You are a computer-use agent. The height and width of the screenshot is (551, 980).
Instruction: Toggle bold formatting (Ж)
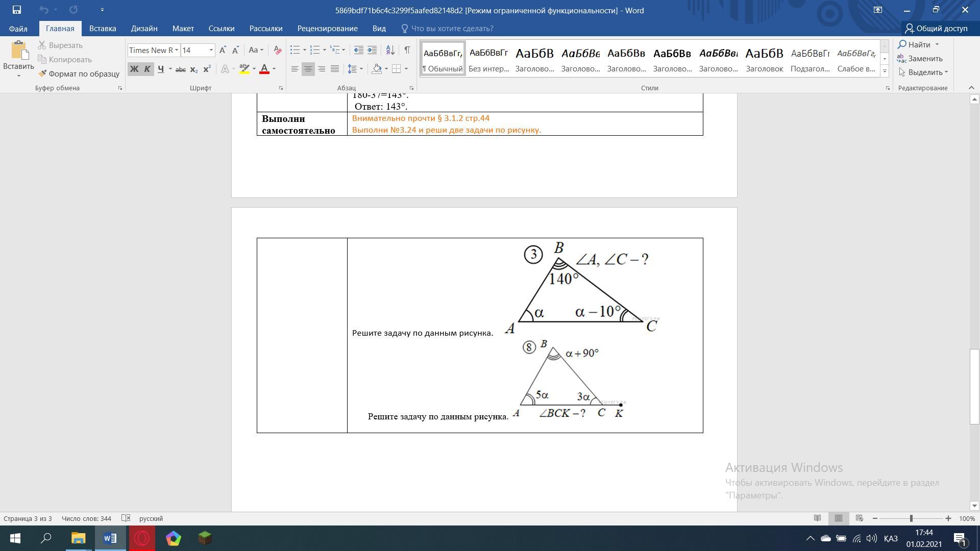coord(134,69)
